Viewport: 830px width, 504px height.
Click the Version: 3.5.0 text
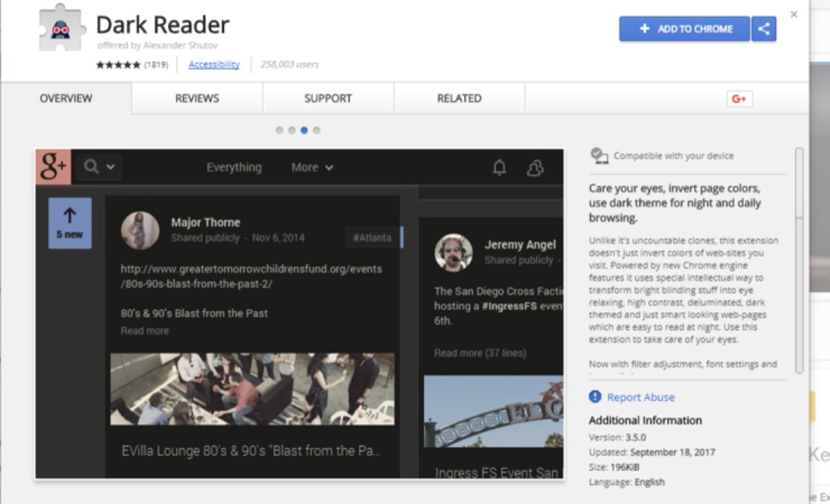(x=617, y=437)
